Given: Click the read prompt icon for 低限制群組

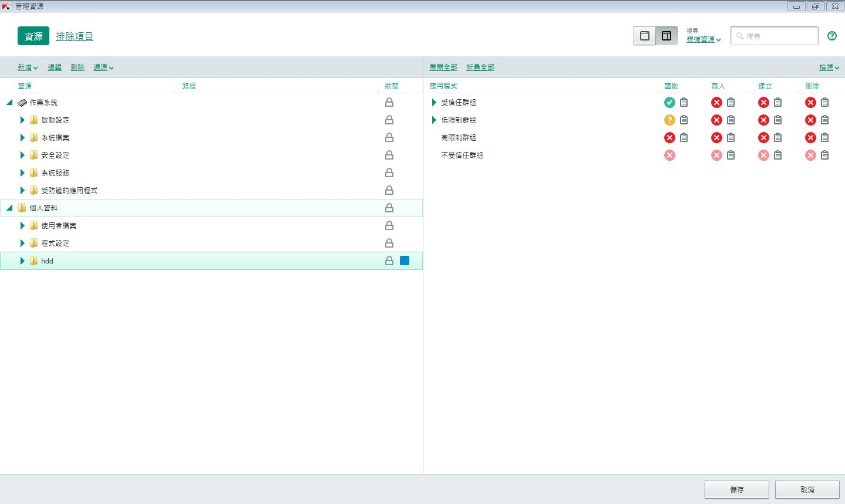Looking at the screenshot, I should pyautogui.click(x=669, y=120).
